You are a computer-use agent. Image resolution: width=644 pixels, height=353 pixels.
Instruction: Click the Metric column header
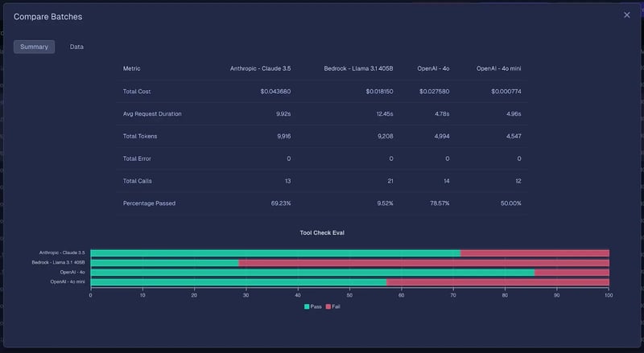point(131,68)
